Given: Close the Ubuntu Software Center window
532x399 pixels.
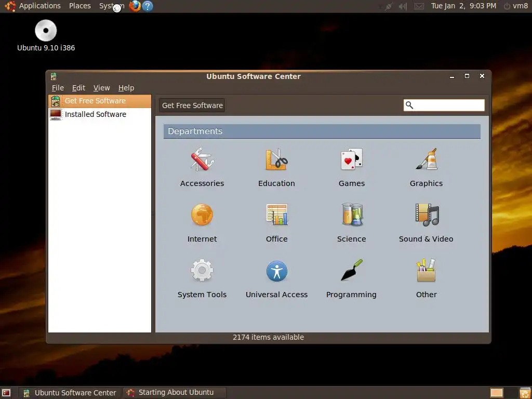Looking at the screenshot, I should point(482,76).
